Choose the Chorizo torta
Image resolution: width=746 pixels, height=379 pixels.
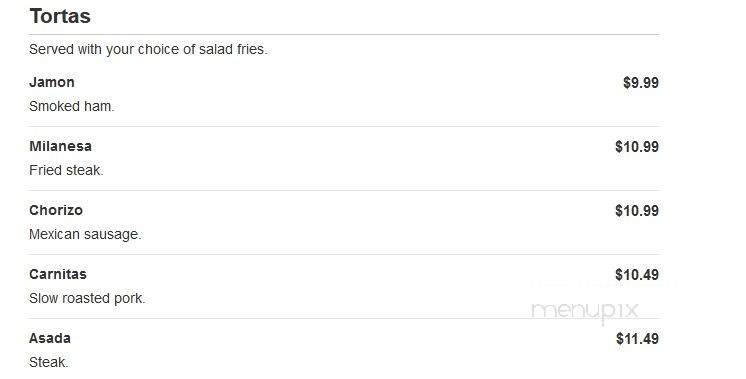coord(56,210)
